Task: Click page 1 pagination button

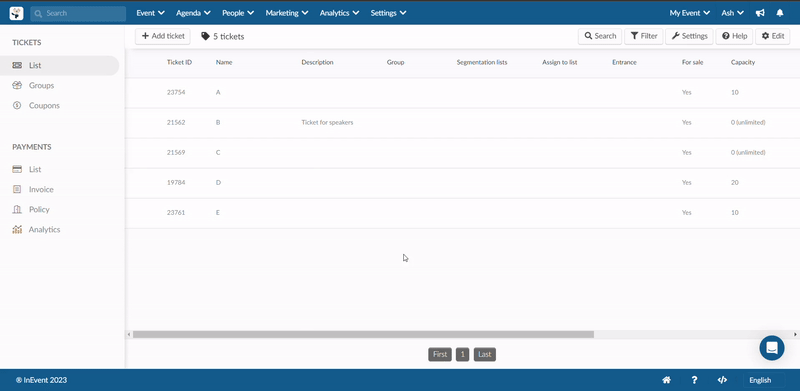Action: (x=462, y=354)
